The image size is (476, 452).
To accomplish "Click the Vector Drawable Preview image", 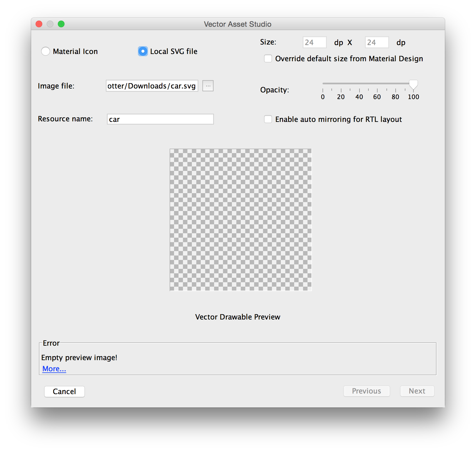I will point(241,220).
